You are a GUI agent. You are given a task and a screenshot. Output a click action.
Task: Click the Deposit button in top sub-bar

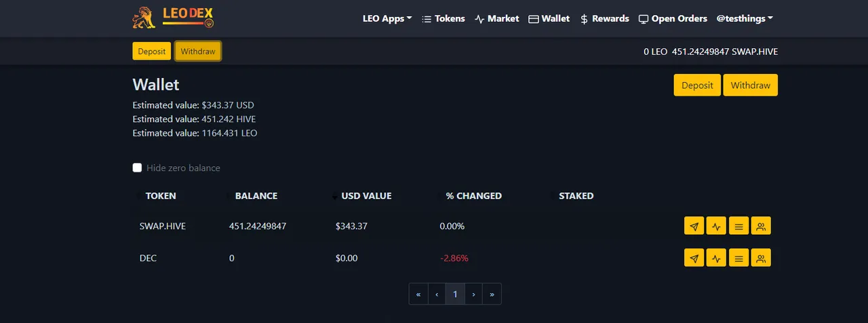click(151, 51)
